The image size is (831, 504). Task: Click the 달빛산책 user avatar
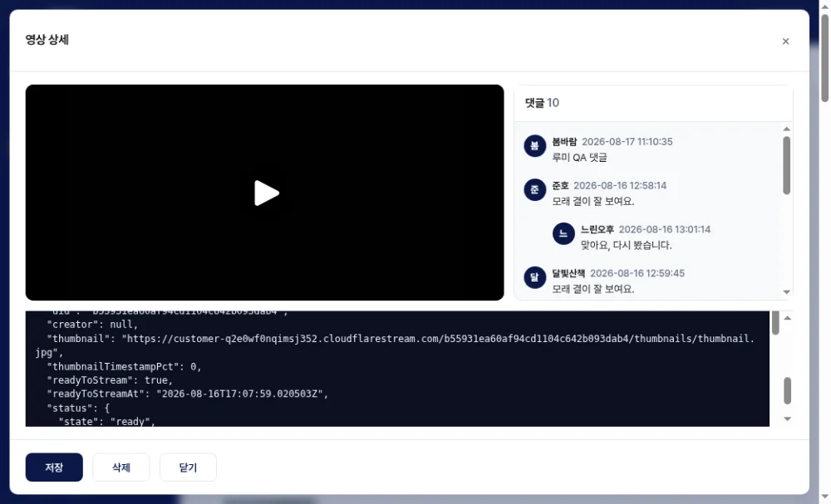(x=534, y=277)
